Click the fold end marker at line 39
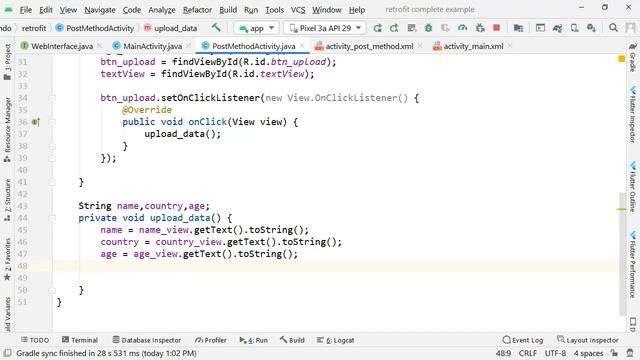 [52, 158]
